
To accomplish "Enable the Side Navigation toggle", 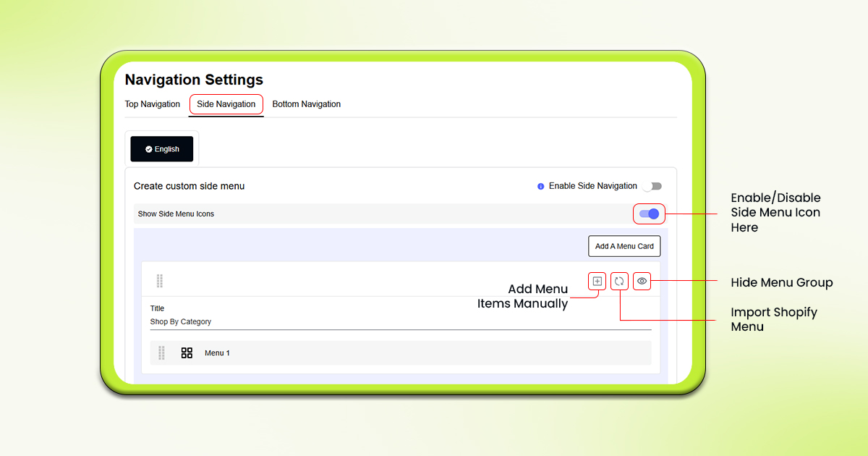I will (652, 186).
